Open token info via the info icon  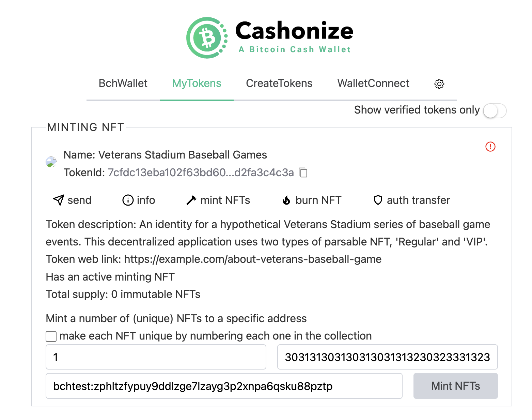coord(128,200)
